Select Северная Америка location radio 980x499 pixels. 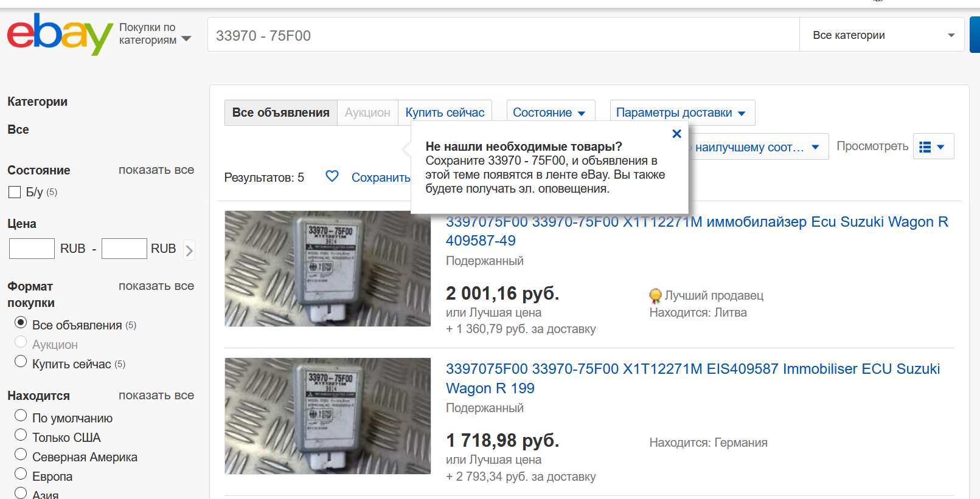21,455
